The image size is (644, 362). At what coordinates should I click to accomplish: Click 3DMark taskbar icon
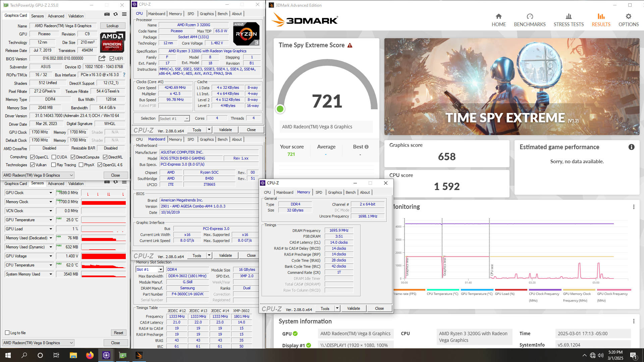pyautogui.click(x=139, y=355)
